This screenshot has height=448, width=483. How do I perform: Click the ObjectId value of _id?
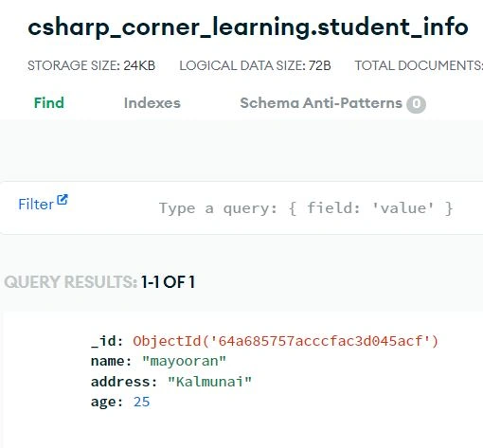(286, 341)
